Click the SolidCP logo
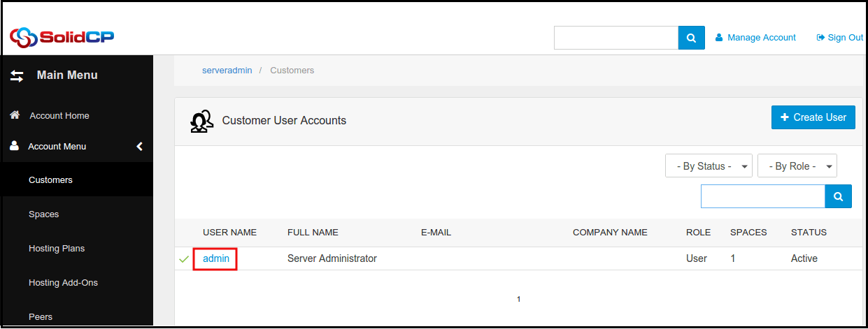 point(62,37)
